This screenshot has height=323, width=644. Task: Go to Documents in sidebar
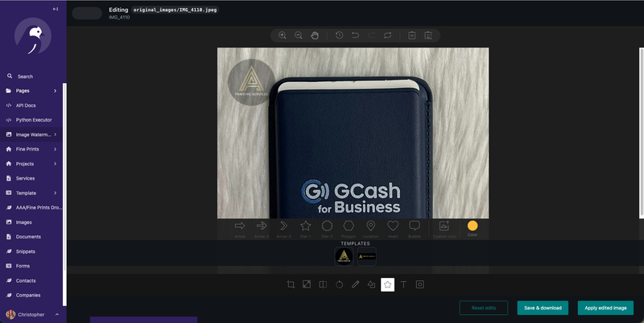(27, 237)
